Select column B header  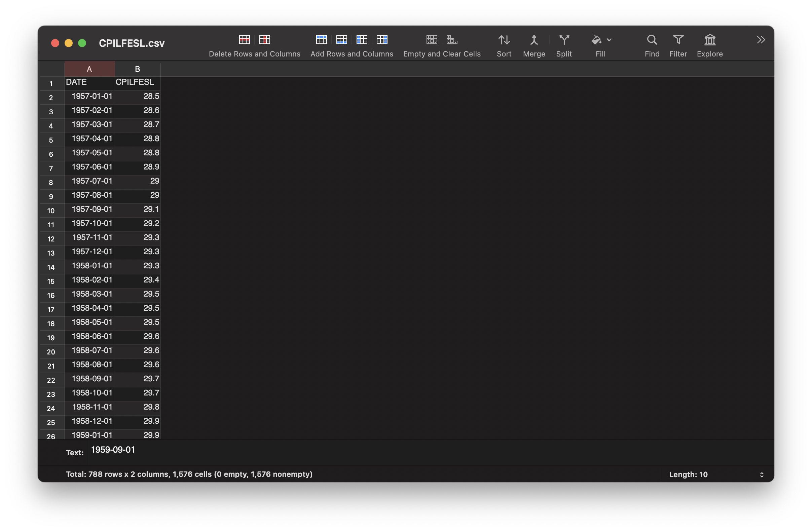click(138, 69)
